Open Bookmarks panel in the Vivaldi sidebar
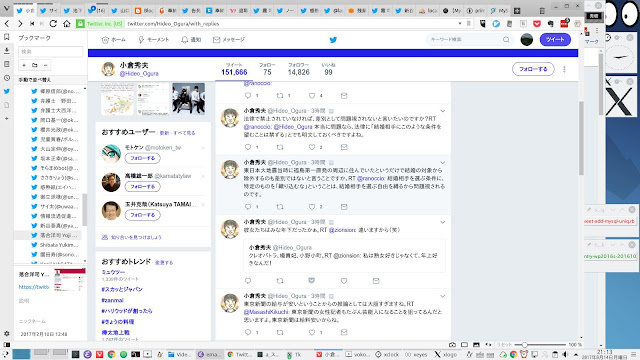The width and height of the screenshot is (640, 360). coord(7,37)
